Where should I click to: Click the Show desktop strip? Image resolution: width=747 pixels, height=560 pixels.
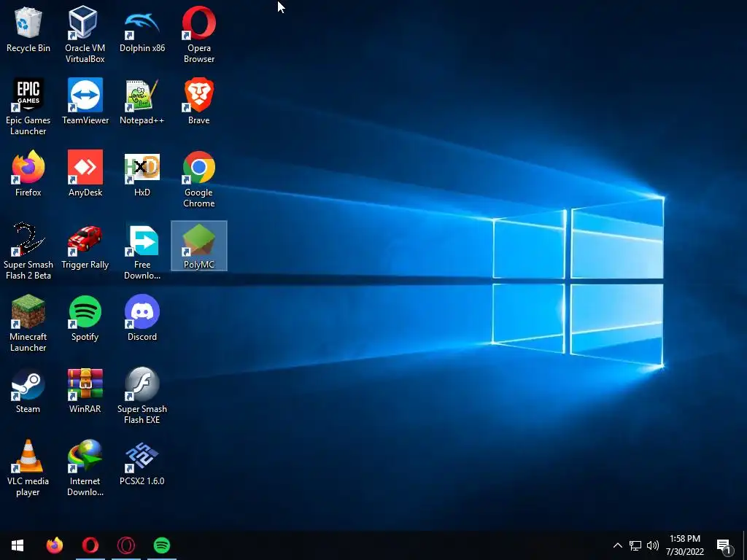click(x=745, y=545)
